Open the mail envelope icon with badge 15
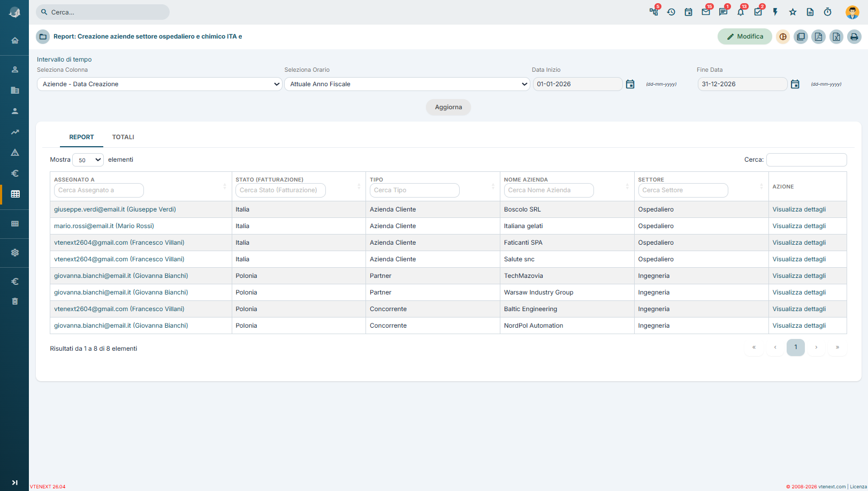 point(706,12)
